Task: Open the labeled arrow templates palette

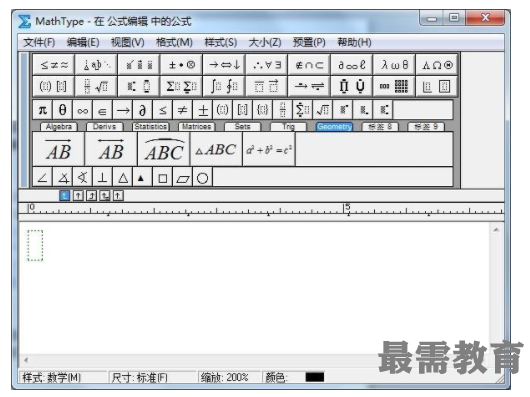Action: click(x=310, y=86)
